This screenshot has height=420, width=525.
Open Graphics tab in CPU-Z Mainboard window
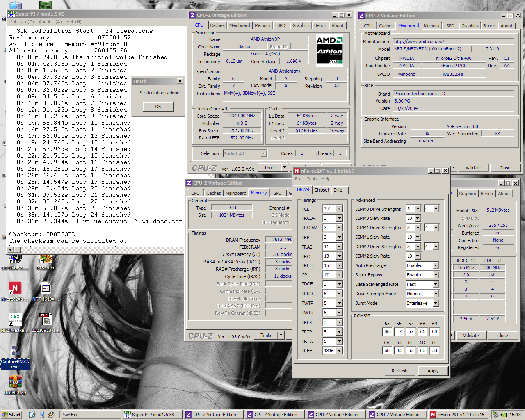[470, 26]
